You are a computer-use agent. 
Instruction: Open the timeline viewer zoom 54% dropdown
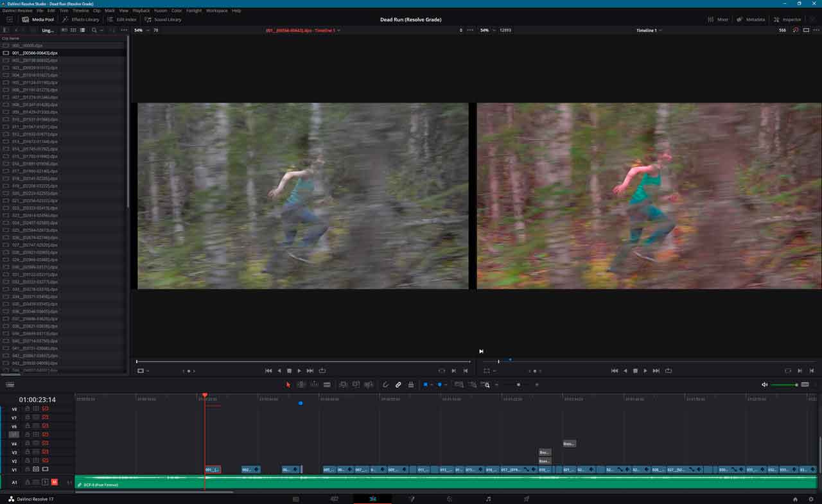click(487, 30)
